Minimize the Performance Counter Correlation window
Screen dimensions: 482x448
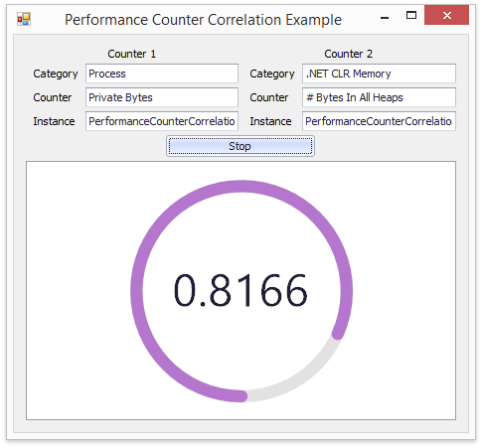coord(385,16)
